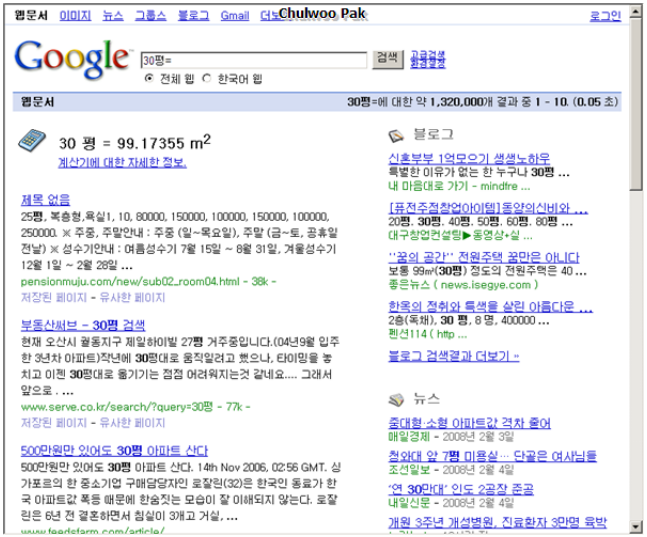The height and width of the screenshot is (537, 647).
Task: Click the vertical scrollbar thumb
Action: pos(636,104)
